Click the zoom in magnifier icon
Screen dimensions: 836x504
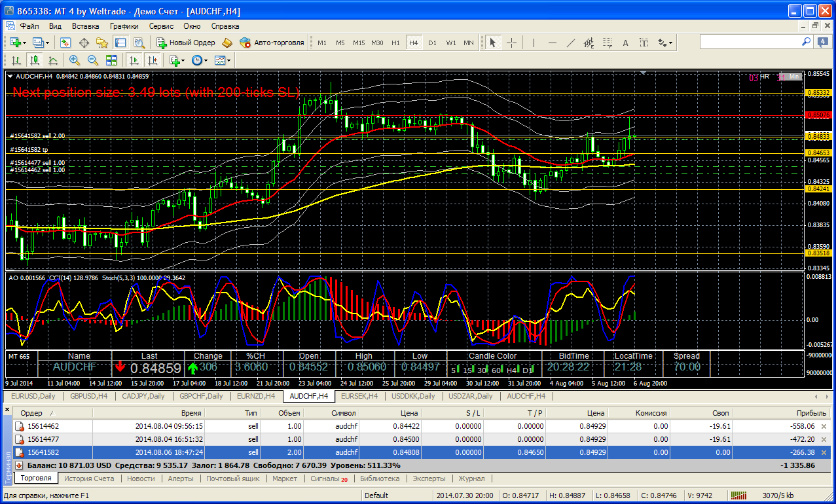tap(75, 60)
